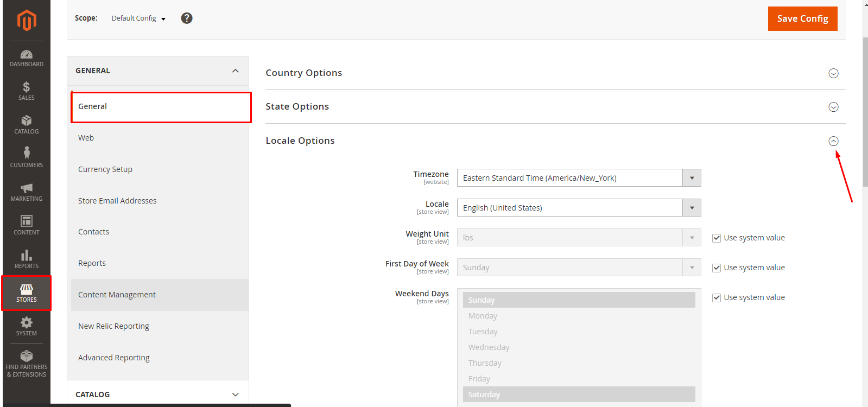Viewport: 868px width, 407px height.
Task: Open the First Day of Week dropdown
Action: pyautogui.click(x=579, y=268)
